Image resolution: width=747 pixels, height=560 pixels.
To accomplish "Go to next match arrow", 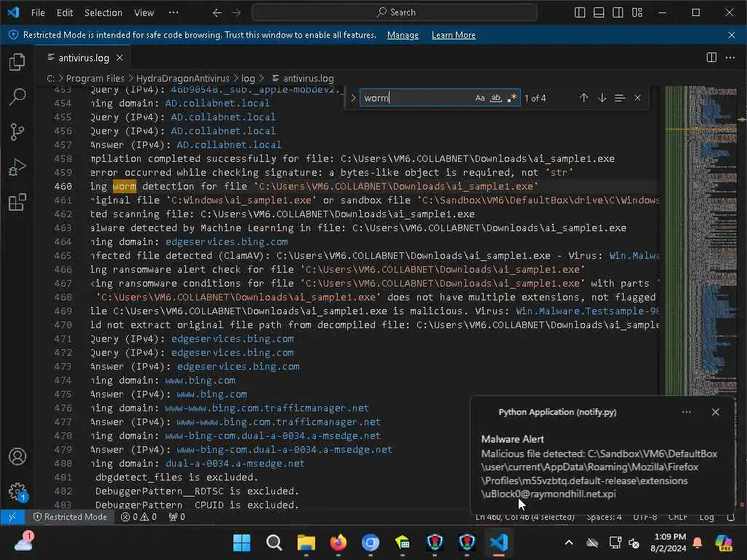I will tap(602, 98).
